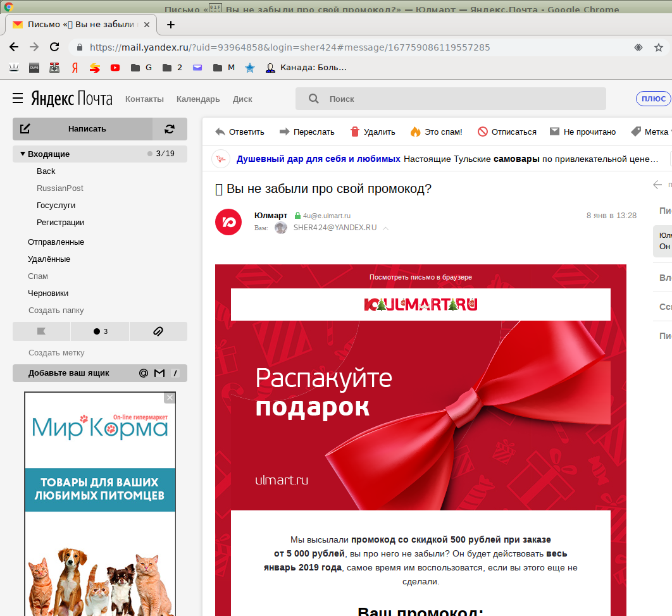The height and width of the screenshot is (616, 672).
Task: Filter by flagged messages icon
Action: pyautogui.click(x=42, y=331)
